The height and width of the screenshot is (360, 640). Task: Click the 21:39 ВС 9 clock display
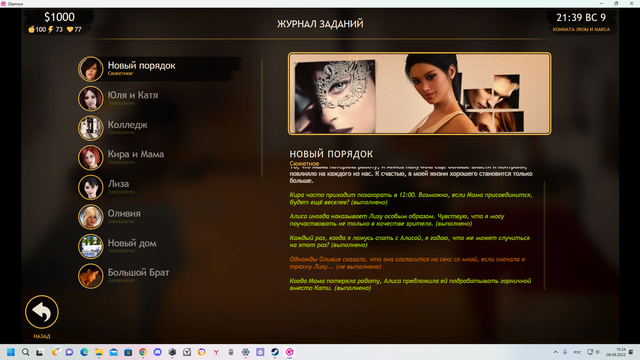click(x=581, y=18)
